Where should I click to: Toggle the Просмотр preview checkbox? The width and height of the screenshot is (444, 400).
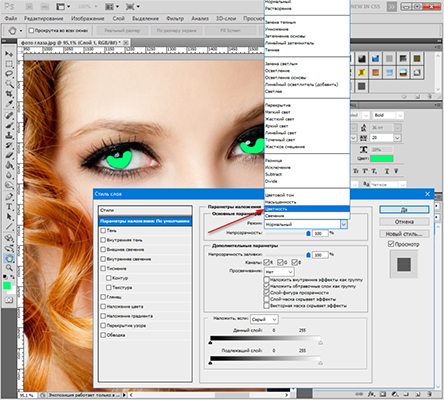pos(391,244)
